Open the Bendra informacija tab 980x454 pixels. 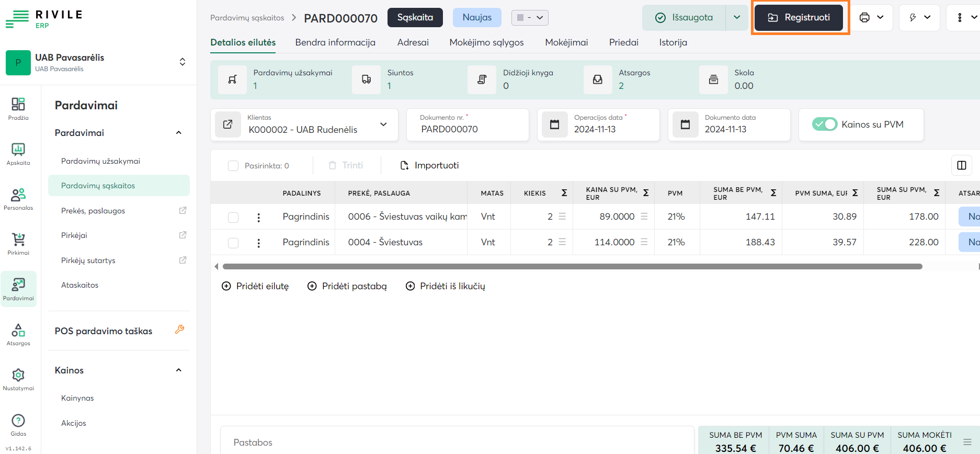coord(335,42)
